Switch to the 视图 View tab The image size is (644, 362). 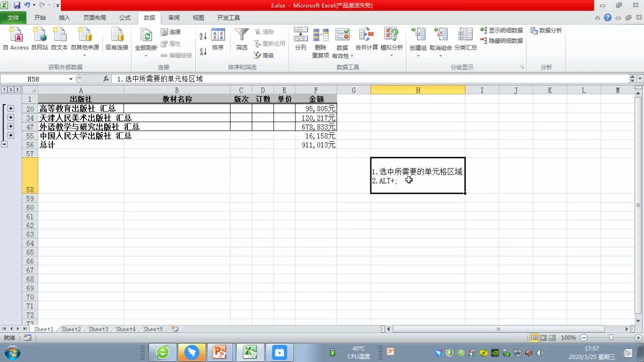tap(199, 18)
